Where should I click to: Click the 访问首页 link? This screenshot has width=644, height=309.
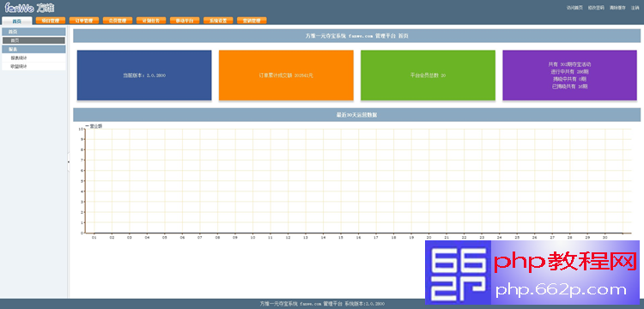[574, 8]
